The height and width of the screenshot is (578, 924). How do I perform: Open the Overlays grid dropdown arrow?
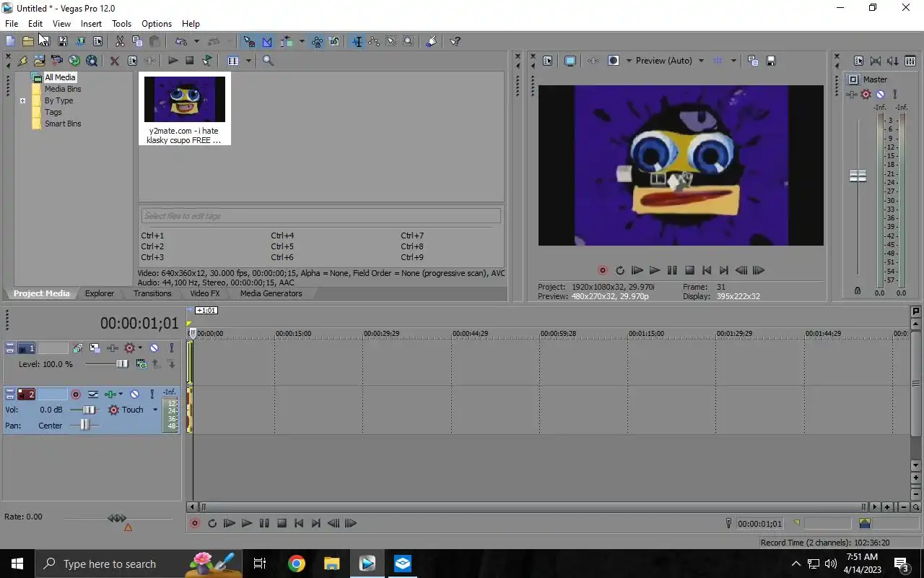tap(733, 61)
